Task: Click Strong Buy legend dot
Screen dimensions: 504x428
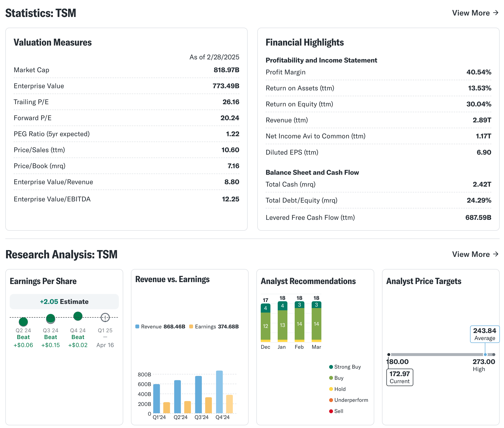Action: (x=331, y=367)
